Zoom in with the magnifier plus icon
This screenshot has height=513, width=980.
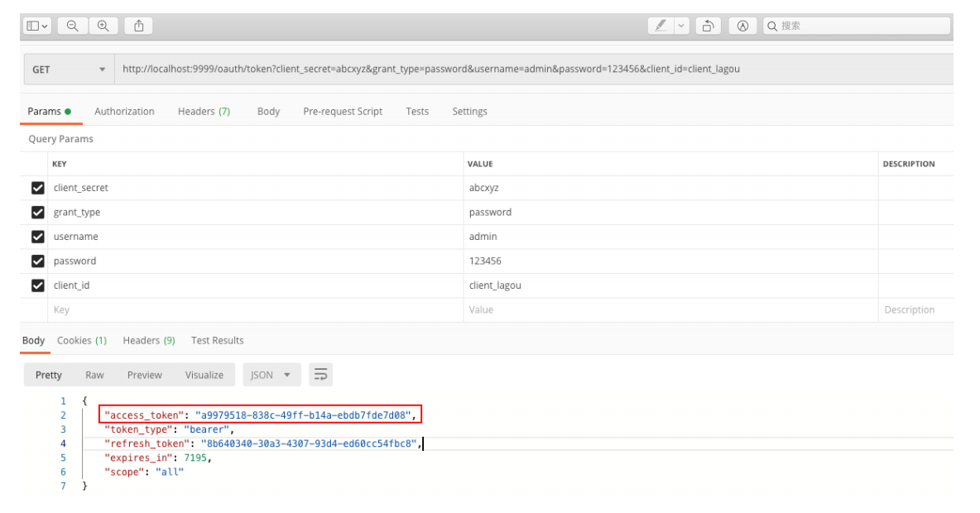(103, 26)
